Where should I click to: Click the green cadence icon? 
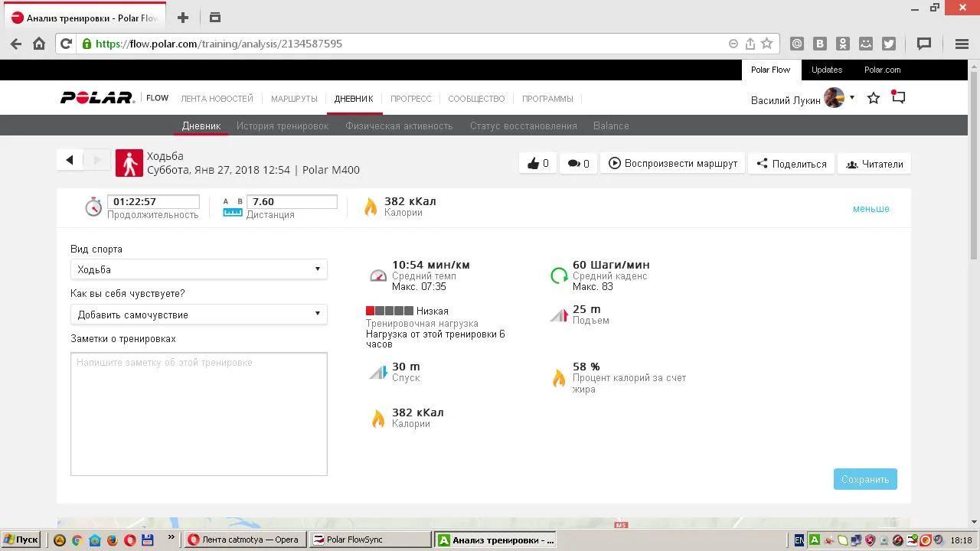(x=559, y=275)
